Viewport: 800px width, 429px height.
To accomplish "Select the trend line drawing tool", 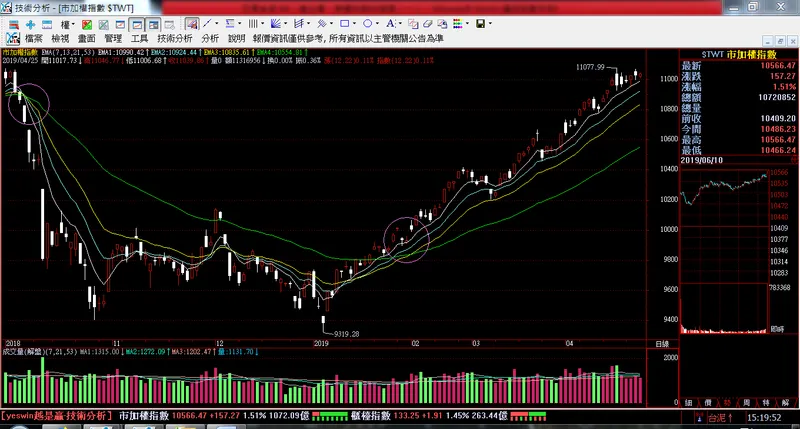I will 207,23.
